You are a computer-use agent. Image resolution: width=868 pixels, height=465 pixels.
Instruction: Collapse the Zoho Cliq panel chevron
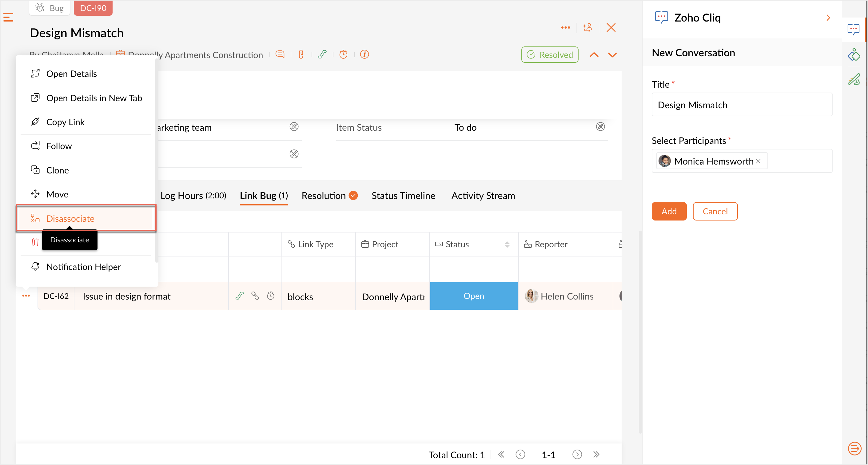pos(828,18)
